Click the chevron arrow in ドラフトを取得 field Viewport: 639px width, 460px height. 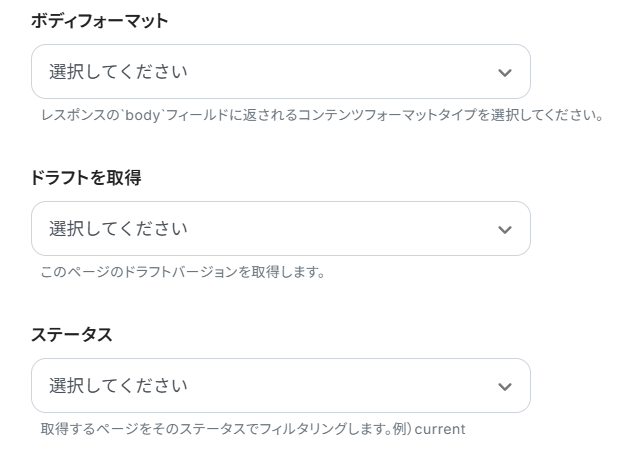click(505, 230)
